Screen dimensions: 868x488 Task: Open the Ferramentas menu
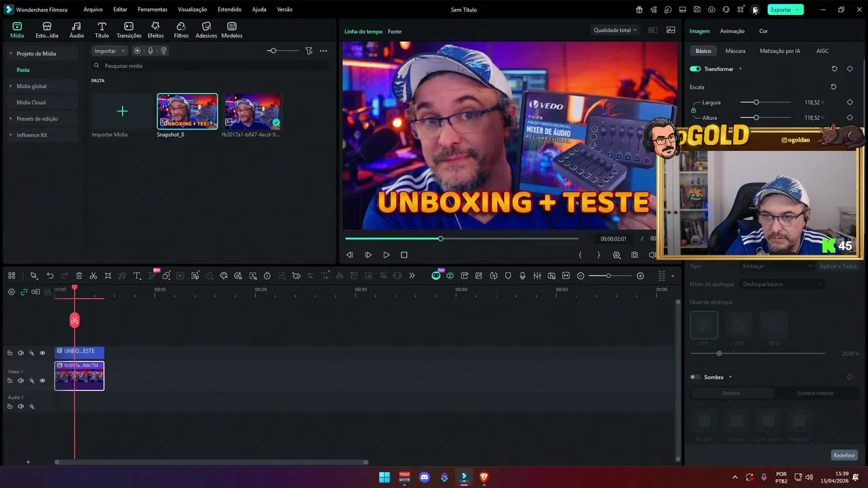[153, 9]
